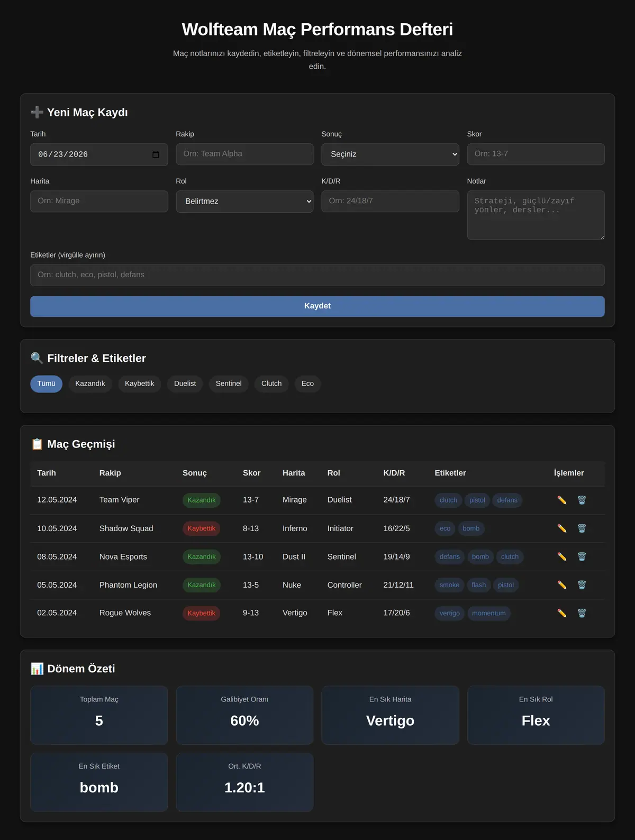The image size is (635, 840).
Task: Click the Kaydet save button
Action: [x=317, y=306]
